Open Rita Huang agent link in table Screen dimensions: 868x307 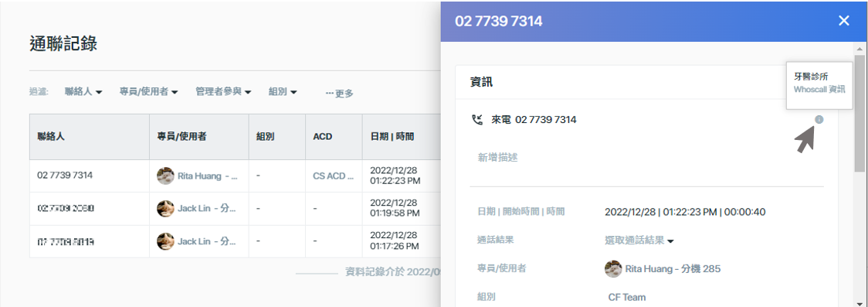208,176
